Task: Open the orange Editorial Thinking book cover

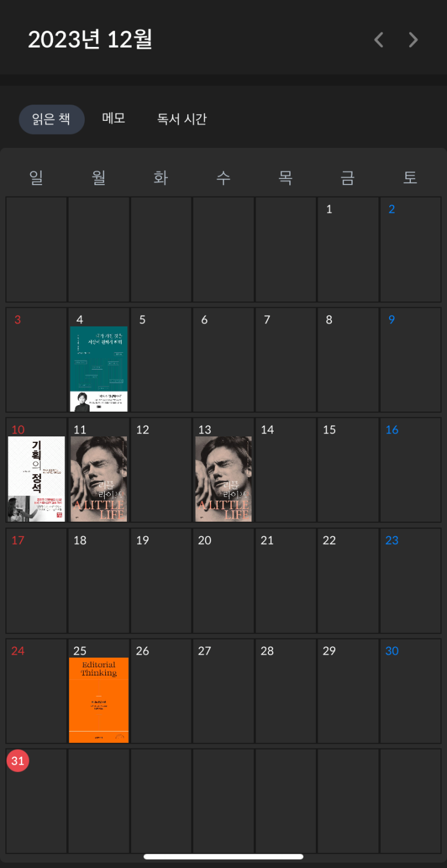Action: pyautogui.click(x=99, y=700)
